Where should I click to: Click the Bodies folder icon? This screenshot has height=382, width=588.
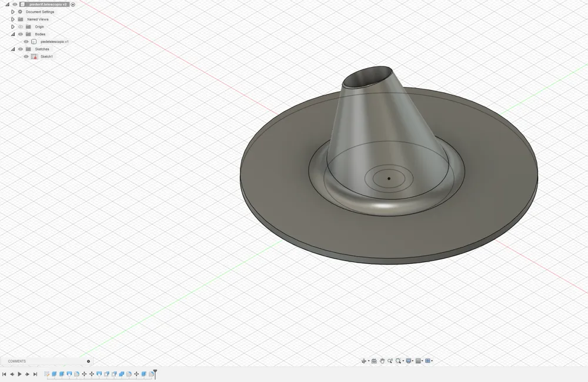point(28,34)
